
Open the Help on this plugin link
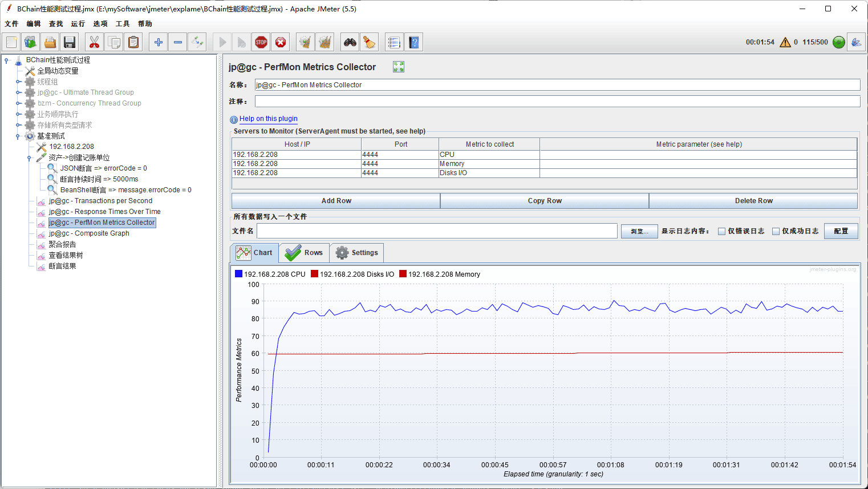tap(268, 119)
